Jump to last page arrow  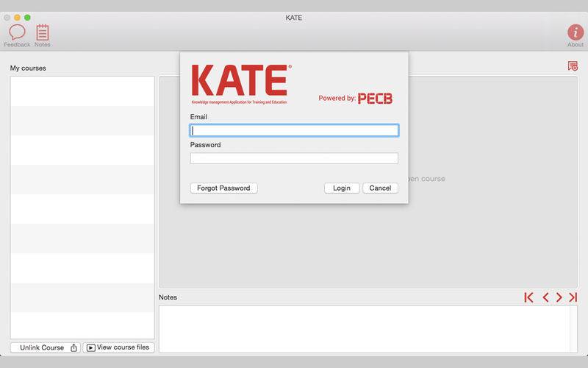click(x=573, y=297)
